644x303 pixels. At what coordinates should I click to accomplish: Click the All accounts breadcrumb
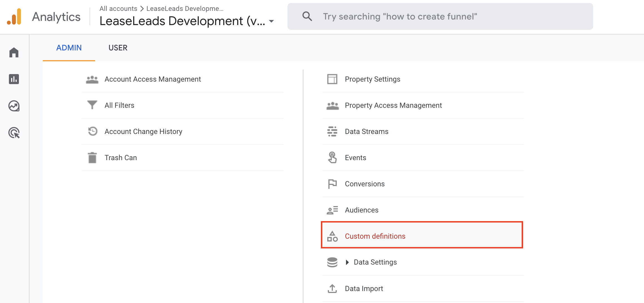[118, 9]
